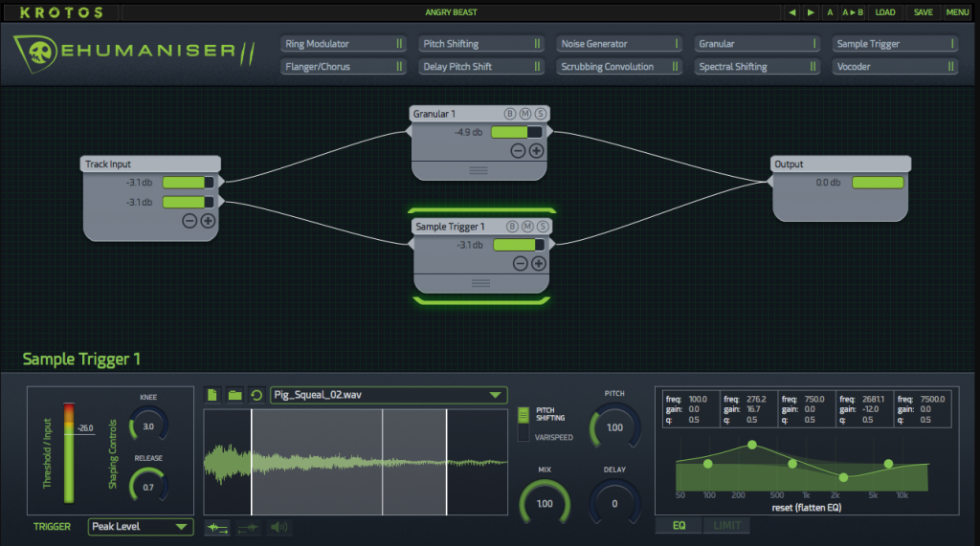The image size is (980, 546).
Task: Click the reload sample icon
Action: [256, 395]
